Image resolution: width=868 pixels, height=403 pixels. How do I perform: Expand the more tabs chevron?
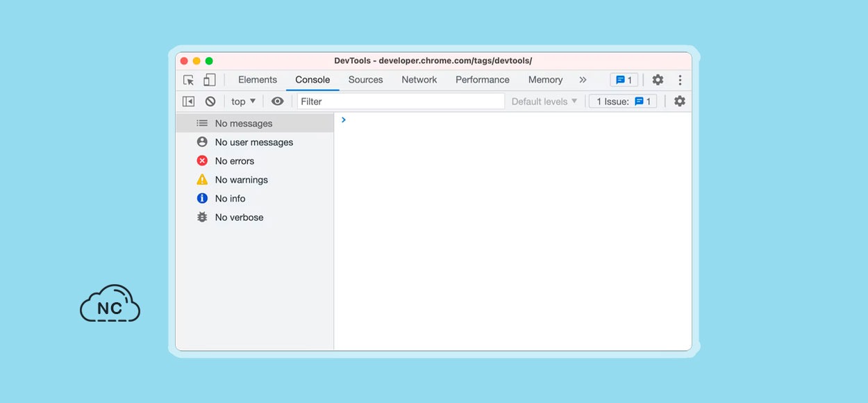tap(583, 80)
